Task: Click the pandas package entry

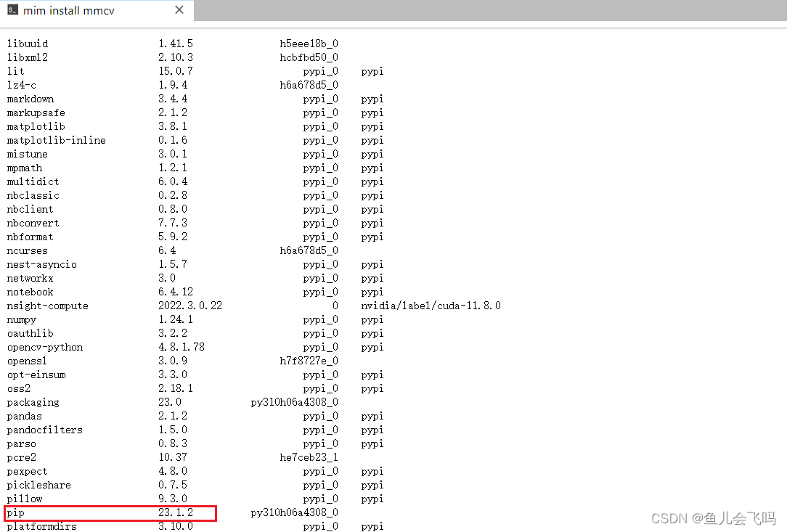Action: [x=24, y=416]
